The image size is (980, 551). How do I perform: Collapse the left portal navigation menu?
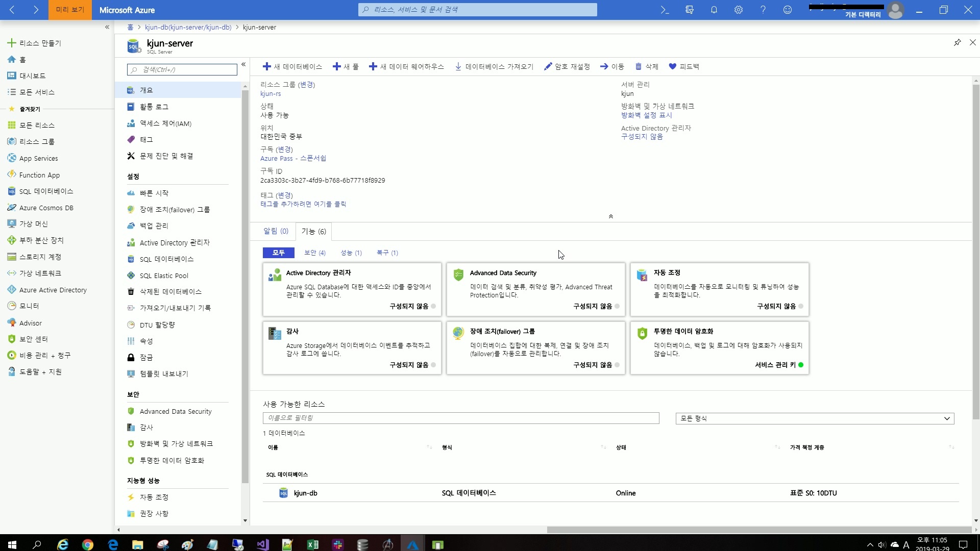(107, 27)
